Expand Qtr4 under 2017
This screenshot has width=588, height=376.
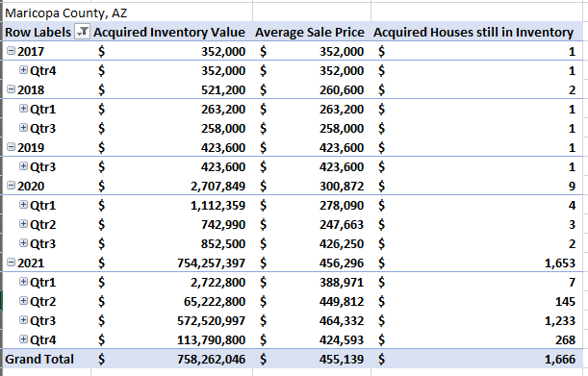(23, 70)
